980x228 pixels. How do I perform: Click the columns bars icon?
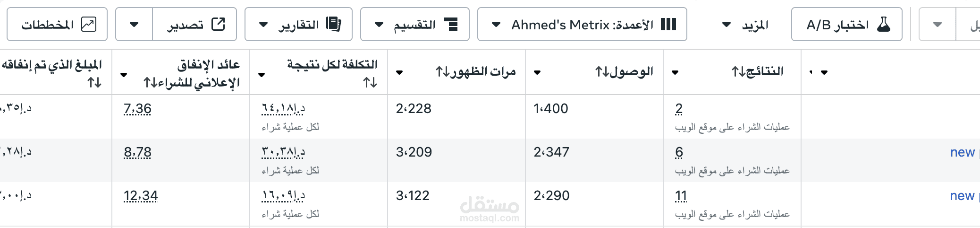point(668,24)
